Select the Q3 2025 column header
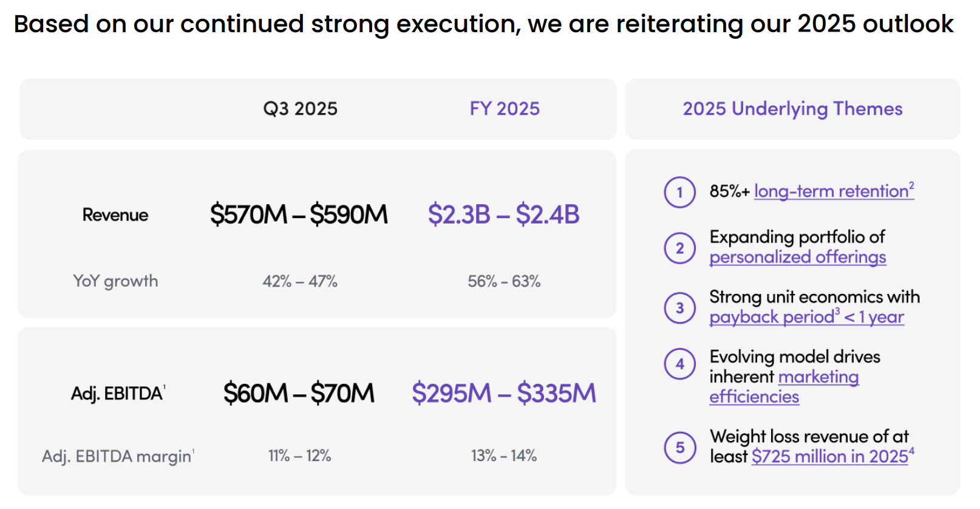980x509 pixels. pyautogui.click(x=300, y=109)
